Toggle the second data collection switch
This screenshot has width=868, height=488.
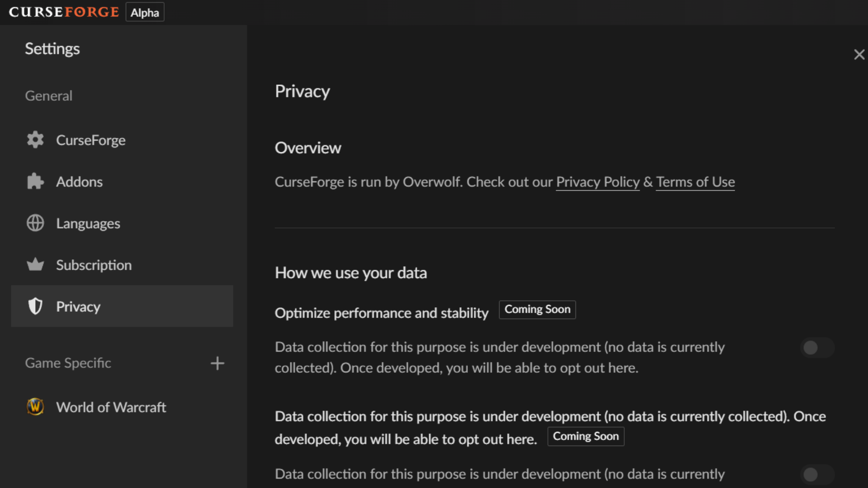click(x=817, y=474)
